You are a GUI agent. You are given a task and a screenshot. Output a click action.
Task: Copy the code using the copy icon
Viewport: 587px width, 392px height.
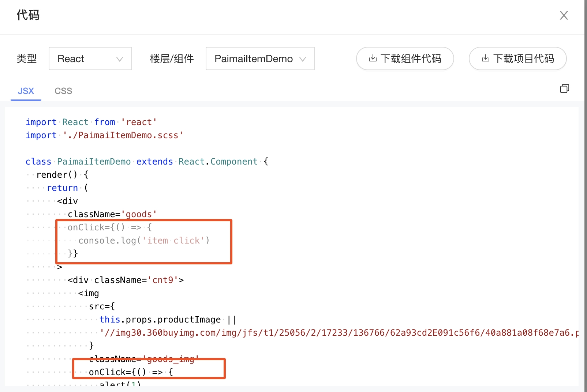click(564, 88)
